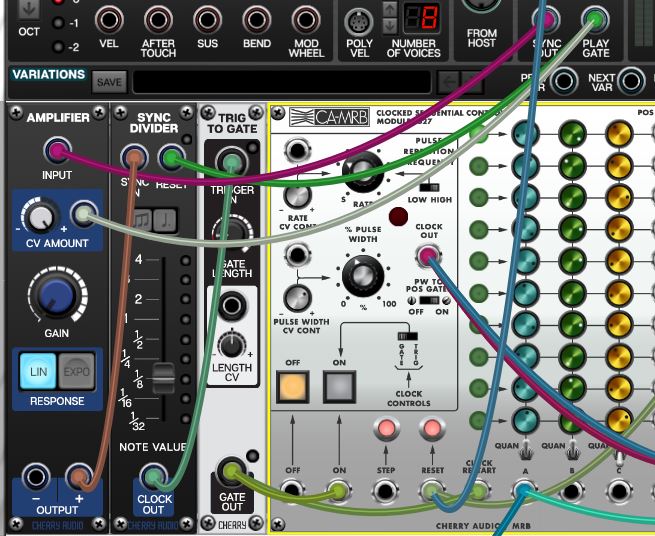The image size is (655, 536).
Task: Click the sequencer ON input jack
Action: [x=339, y=491]
